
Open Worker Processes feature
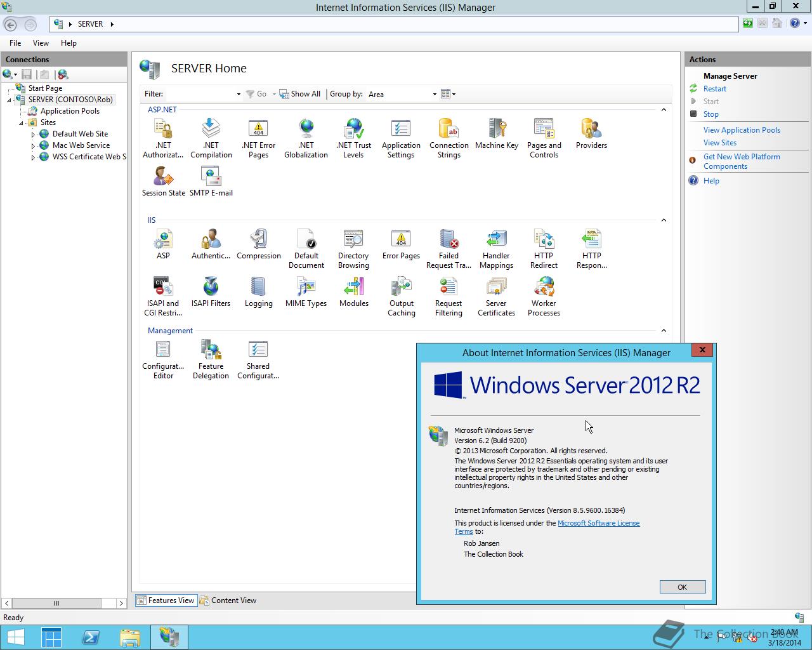[x=544, y=296]
